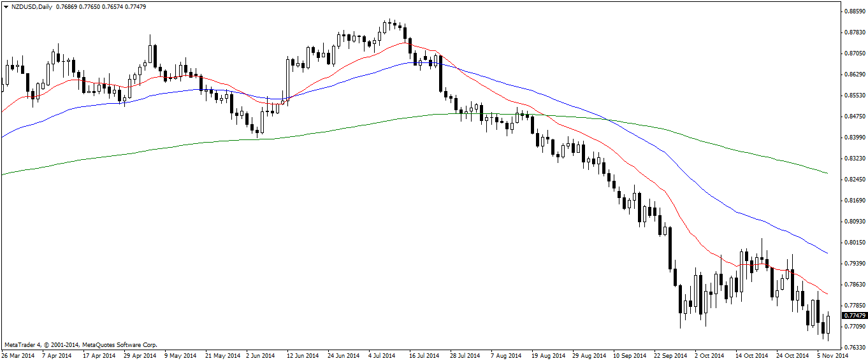Click the 12 Jun 2014 date label
Screen dimensions: 868x361
(x=303, y=356)
